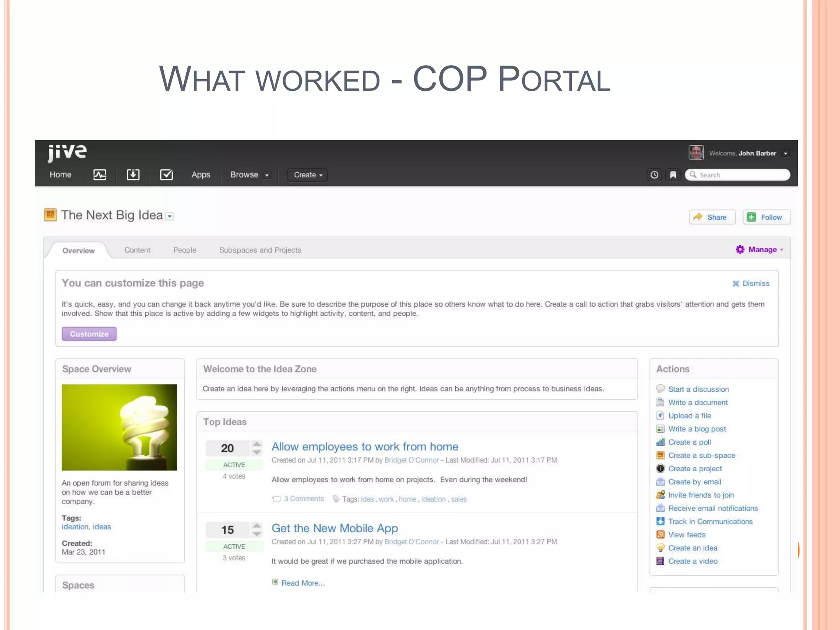Viewport: 840px width, 630px height.
Task: Click the Manage gear icon
Action: (740, 249)
